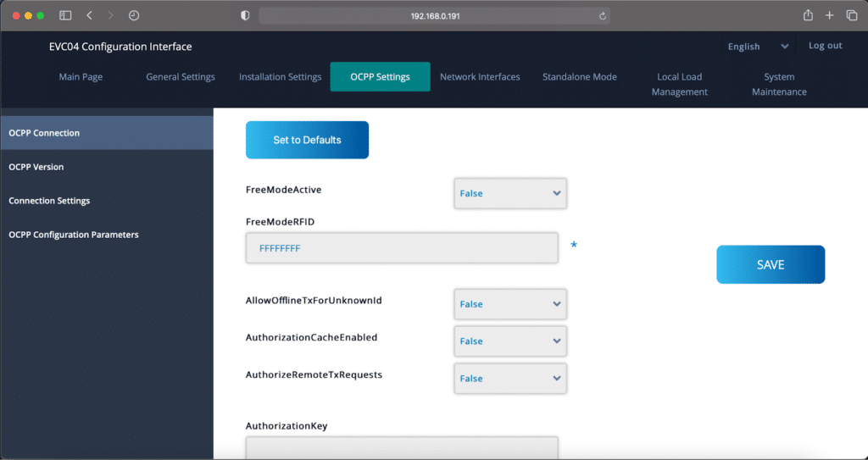Open the AuthorizationCacheEnabled dropdown
Image resolution: width=868 pixels, height=460 pixels.
coord(510,341)
